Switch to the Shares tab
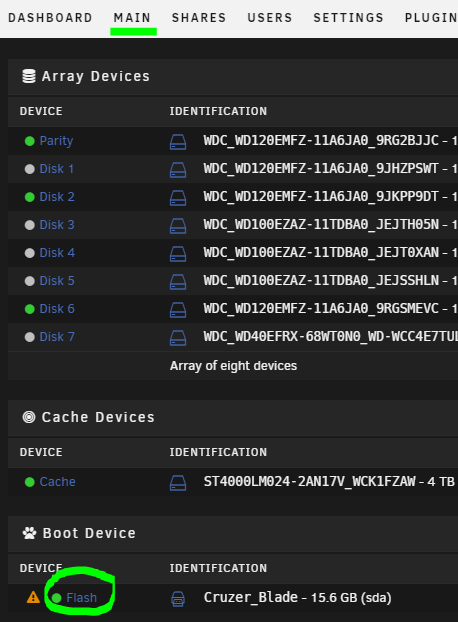Viewport: 458px width, 622px height. (x=199, y=18)
